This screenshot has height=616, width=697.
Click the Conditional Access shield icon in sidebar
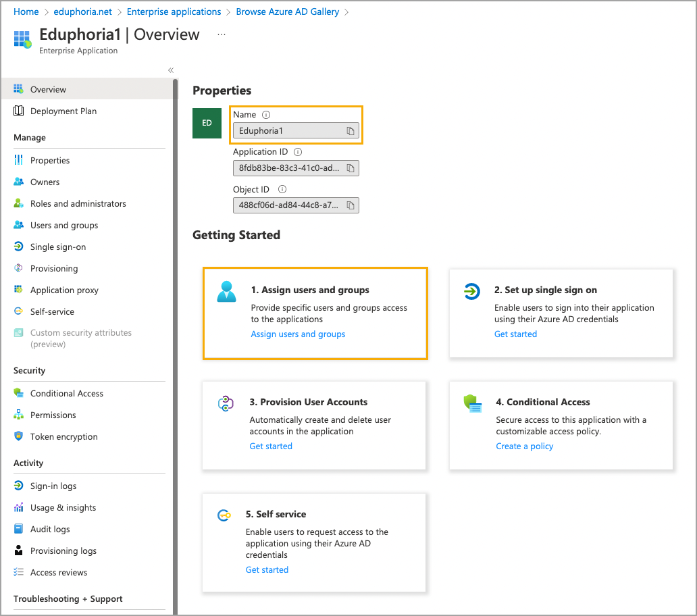[18, 393]
